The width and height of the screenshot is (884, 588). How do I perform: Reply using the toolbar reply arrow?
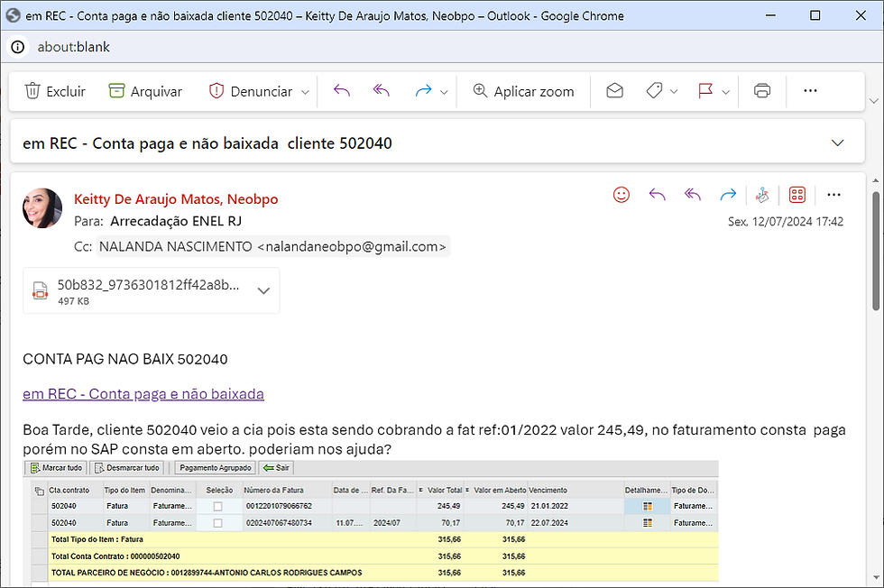click(342, 91)
